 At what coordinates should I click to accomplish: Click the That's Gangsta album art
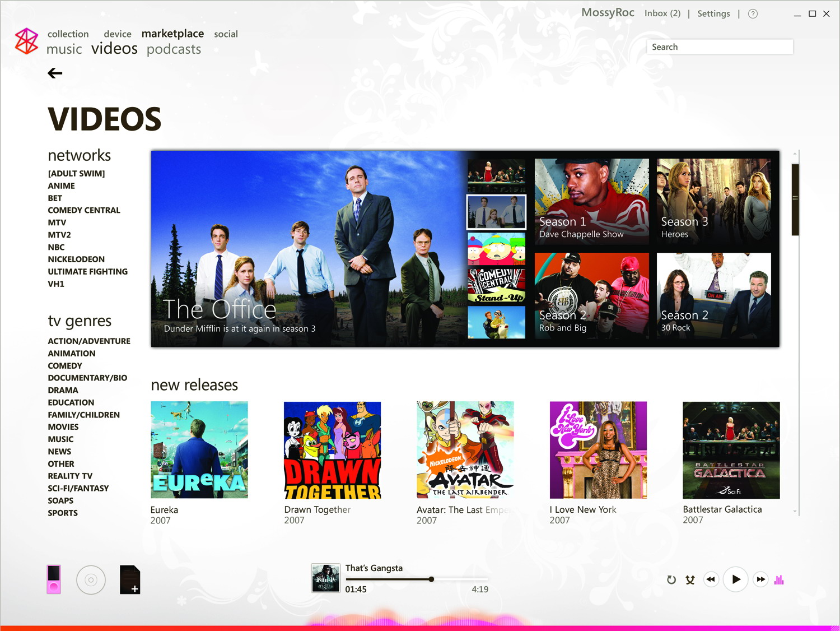tap(325, 578)
